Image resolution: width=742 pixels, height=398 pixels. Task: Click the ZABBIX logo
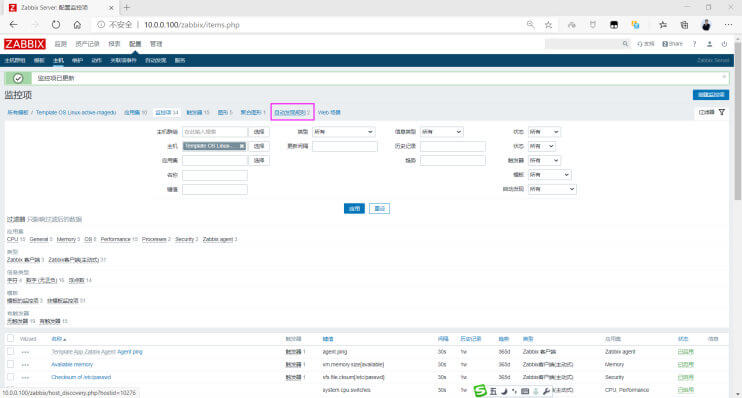[25, 44]
